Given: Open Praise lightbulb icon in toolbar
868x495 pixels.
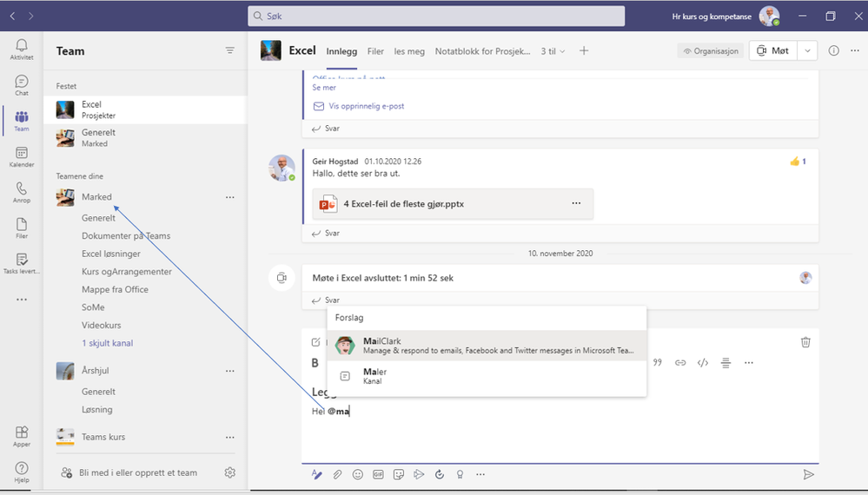Looking at the screenshot, I should [460, 474].
